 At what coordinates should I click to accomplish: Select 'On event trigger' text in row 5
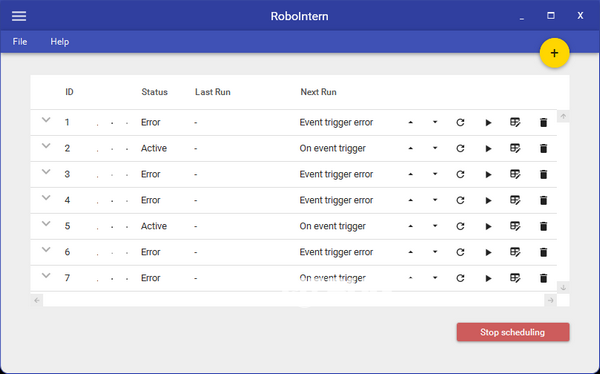[x=333, y=226]
